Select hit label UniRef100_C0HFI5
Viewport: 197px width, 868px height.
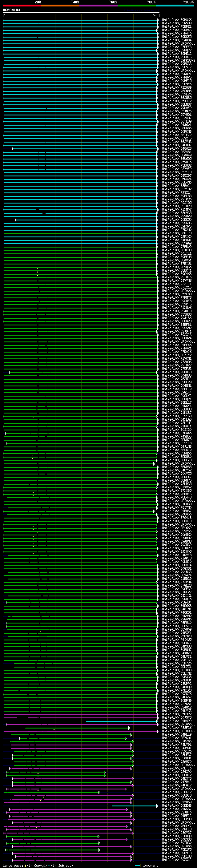point(177,81)
